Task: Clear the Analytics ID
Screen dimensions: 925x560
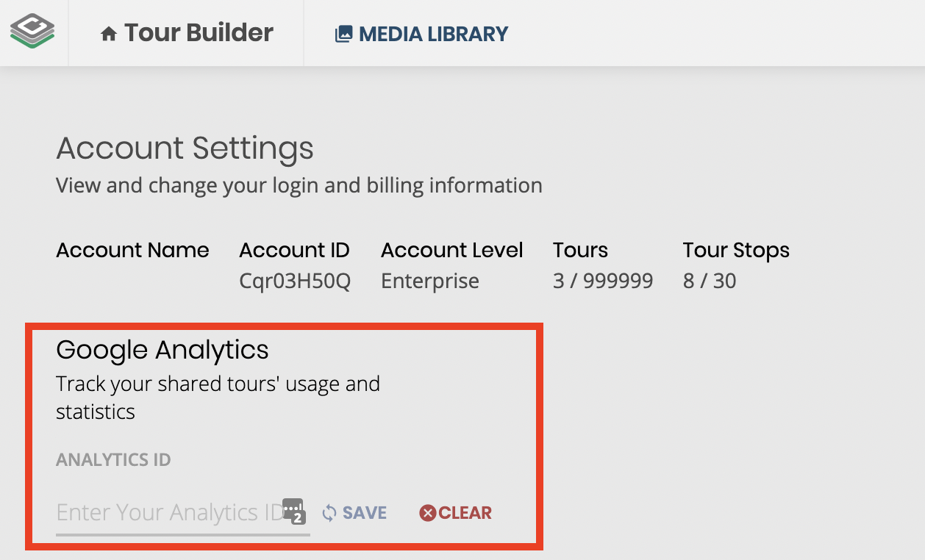Action: 456,513
